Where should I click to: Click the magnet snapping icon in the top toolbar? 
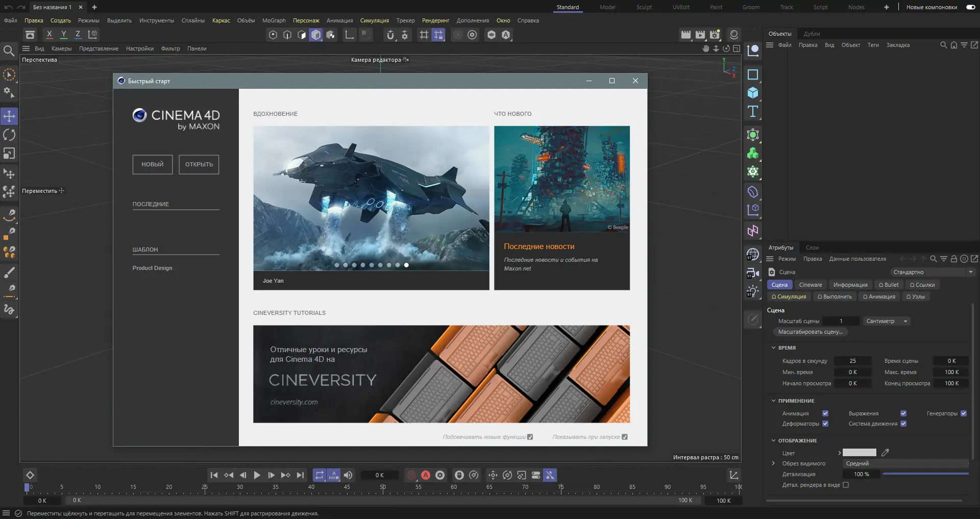(390, 35)
